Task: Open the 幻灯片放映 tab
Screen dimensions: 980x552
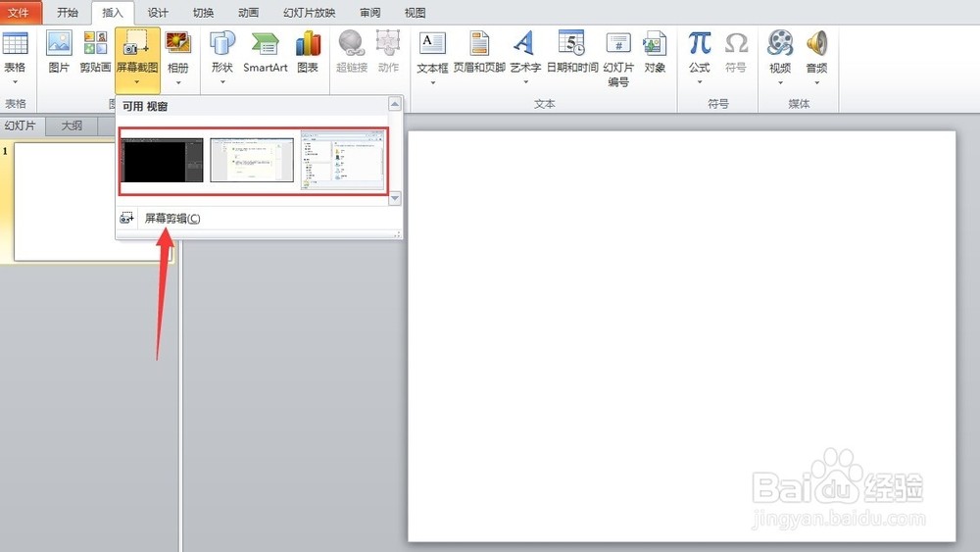Action: (x=310, y=13)
